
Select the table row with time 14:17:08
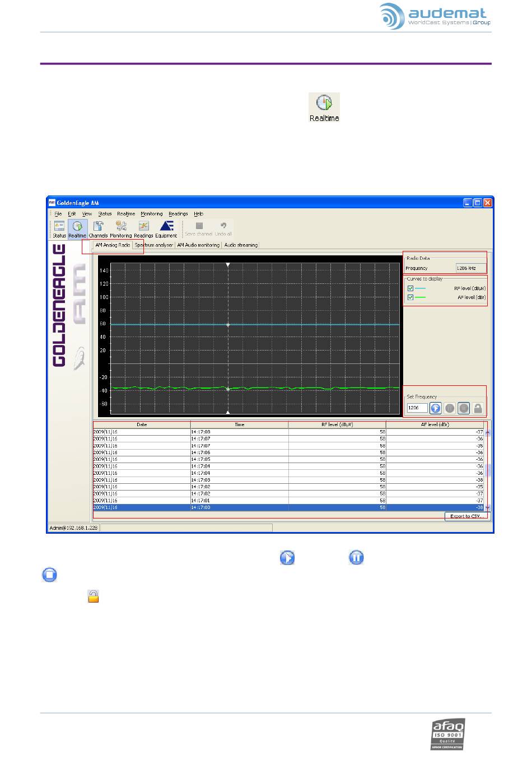click(288, 432)
